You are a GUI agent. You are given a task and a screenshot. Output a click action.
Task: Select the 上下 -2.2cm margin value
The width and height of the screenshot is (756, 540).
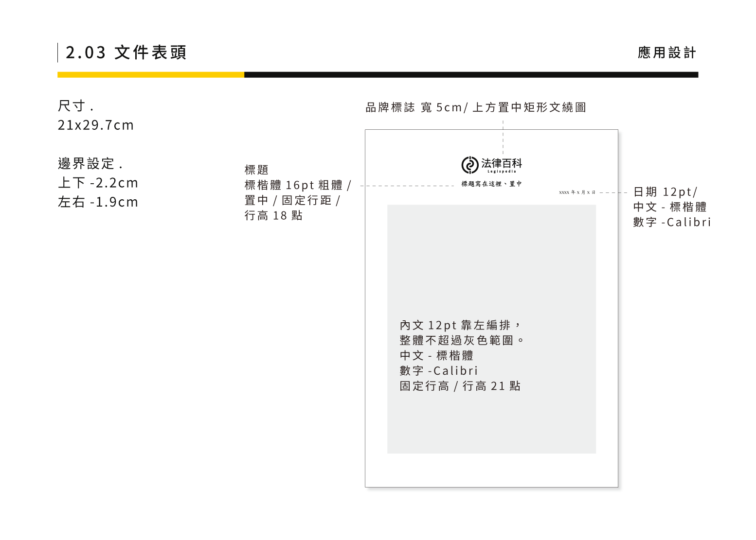tap(98, 183)
